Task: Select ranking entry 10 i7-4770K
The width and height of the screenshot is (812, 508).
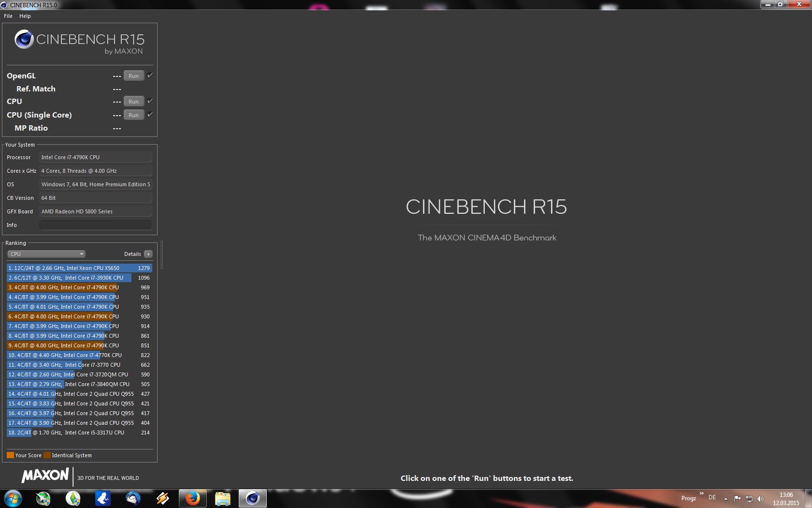Action: click(x=79, y=355)
